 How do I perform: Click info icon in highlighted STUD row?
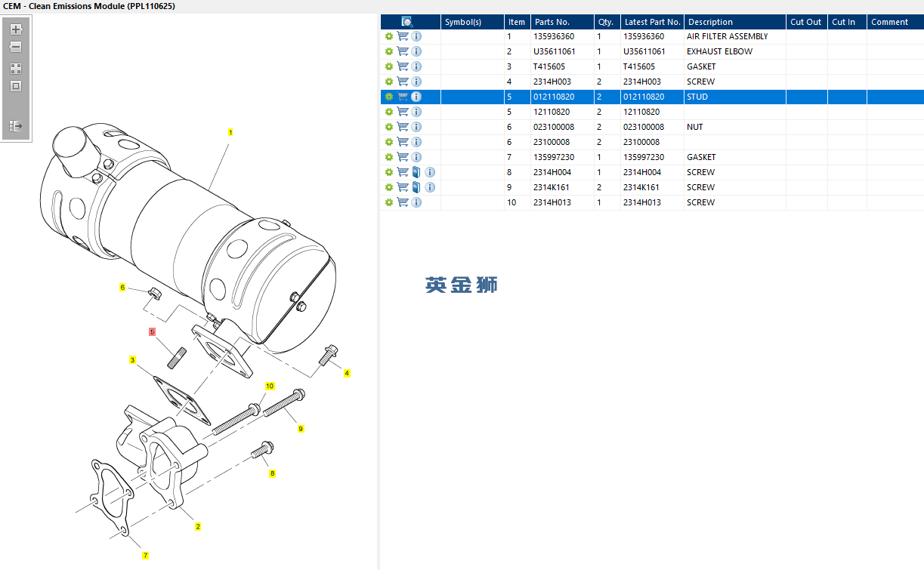[x=416, y=97]
